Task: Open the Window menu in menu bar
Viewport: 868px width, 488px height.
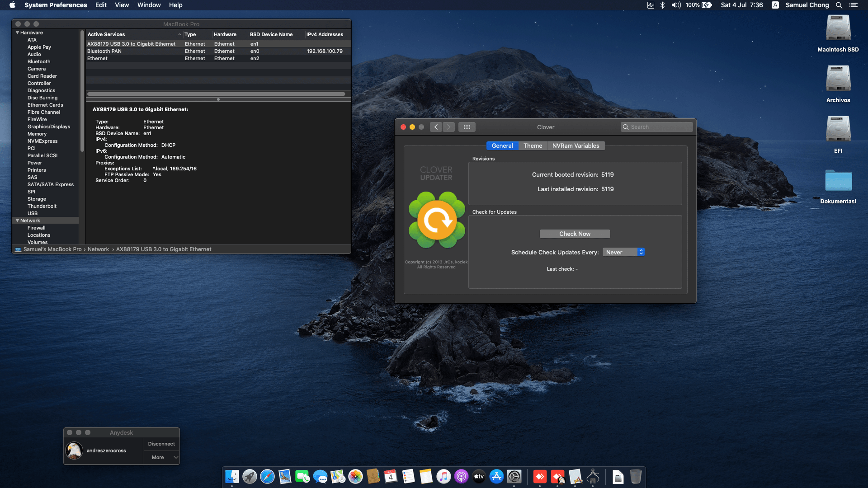Action: (149, 5)
